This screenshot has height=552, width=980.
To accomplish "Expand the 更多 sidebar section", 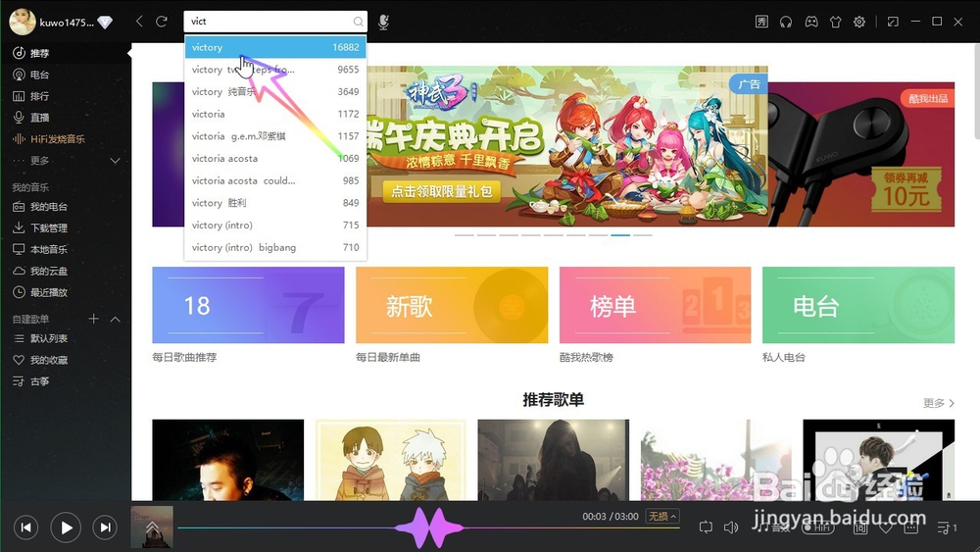I will point(115,161).
